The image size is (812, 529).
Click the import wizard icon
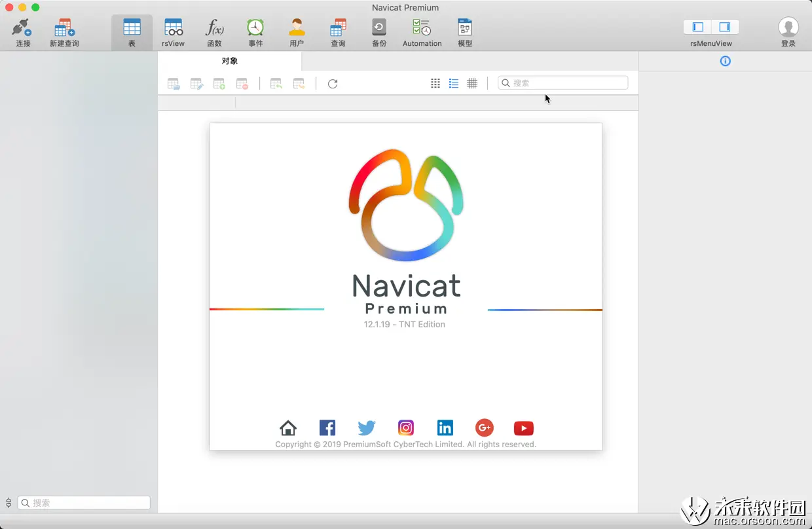coord(276,84)
